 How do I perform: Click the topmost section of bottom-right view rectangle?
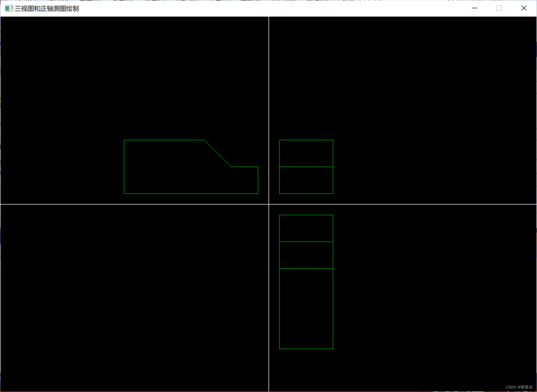[306, 228]
